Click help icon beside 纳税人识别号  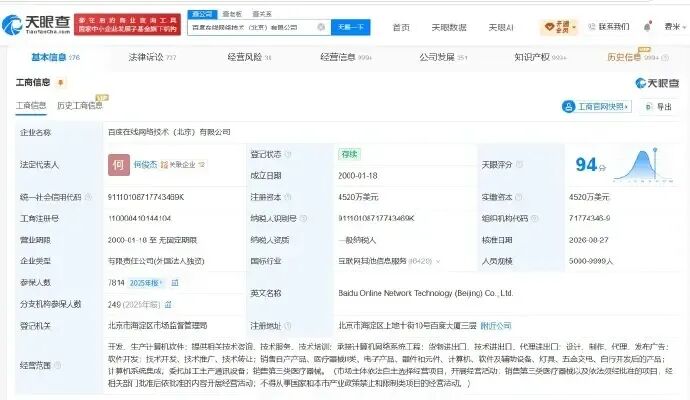(x=303, y=218)
